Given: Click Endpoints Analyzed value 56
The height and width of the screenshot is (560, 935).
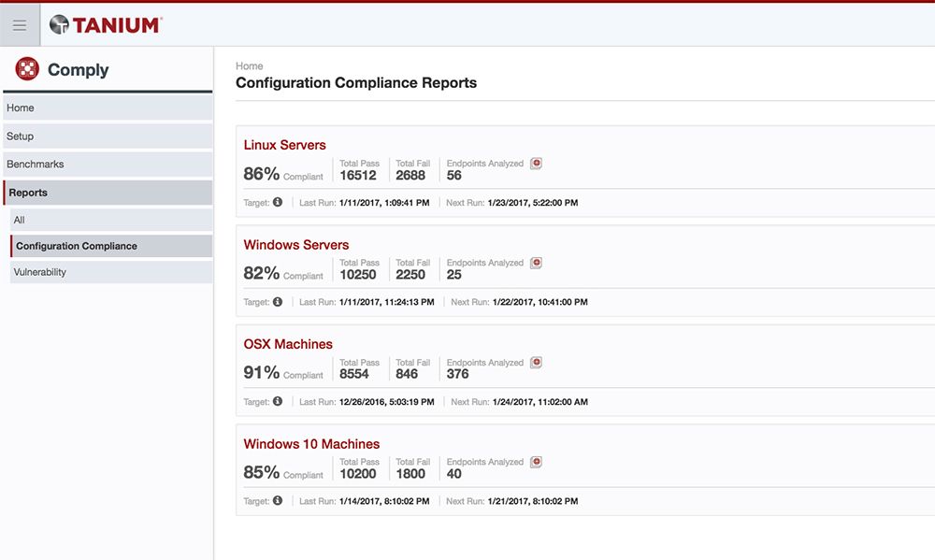Looking at the screenshot, I should point(453,176).
